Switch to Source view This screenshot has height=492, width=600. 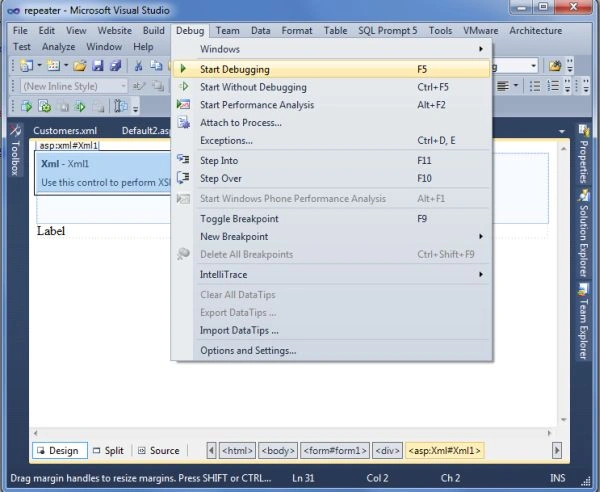click(159, 451)
